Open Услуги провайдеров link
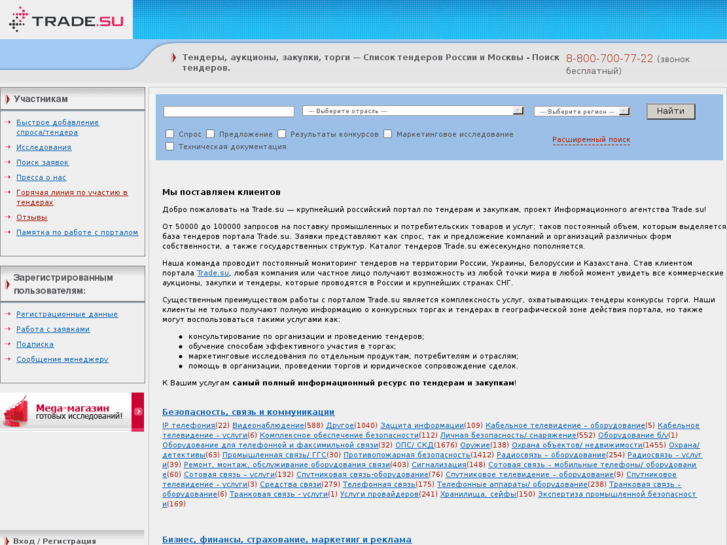This screenshot has width=727, height=545. [379, 494]
